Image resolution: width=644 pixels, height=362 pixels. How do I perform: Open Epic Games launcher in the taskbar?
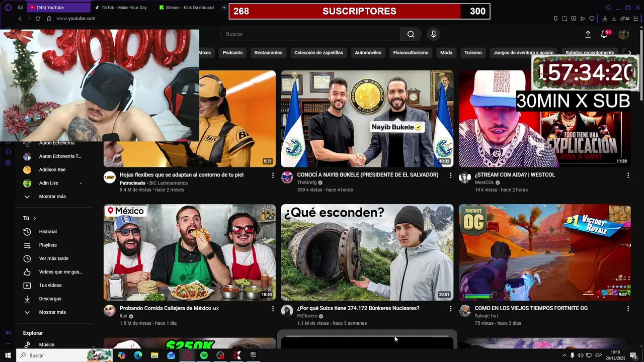click(253, 355)
